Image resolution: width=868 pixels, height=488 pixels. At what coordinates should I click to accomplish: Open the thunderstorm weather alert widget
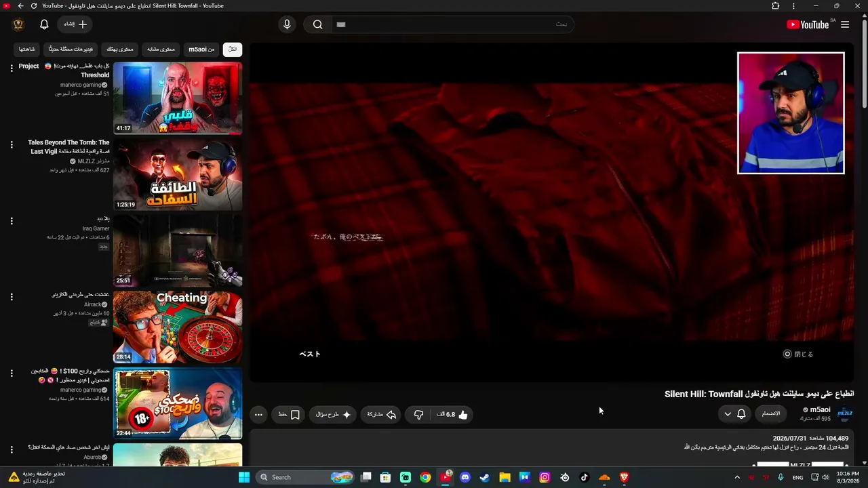[x=37, y=477]
